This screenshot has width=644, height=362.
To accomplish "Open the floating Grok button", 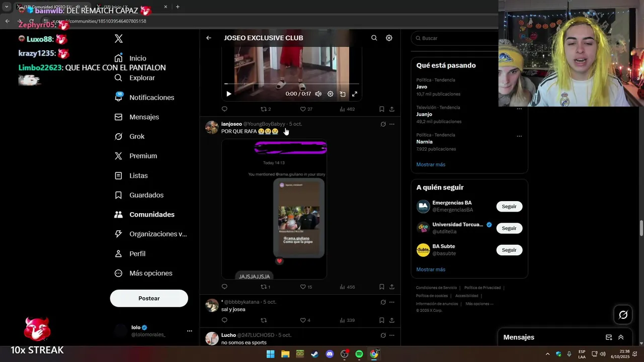I will [623, 315].
